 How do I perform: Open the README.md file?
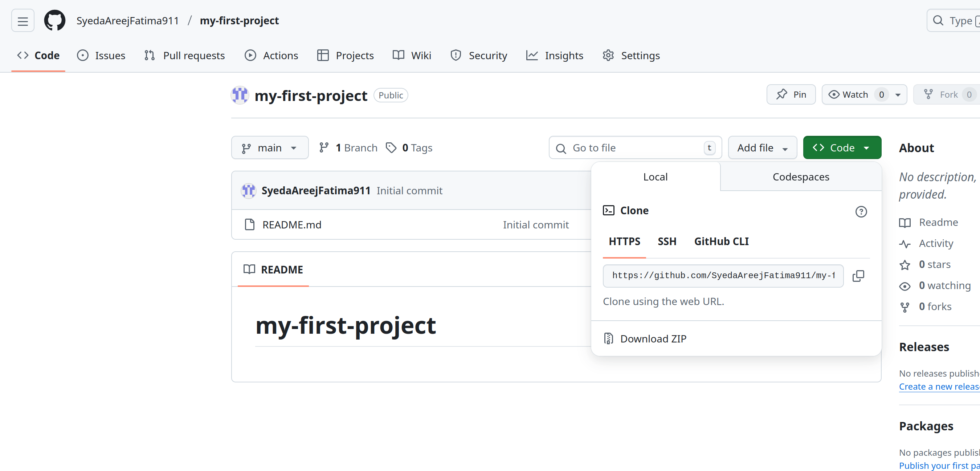[x=292, y=225]
